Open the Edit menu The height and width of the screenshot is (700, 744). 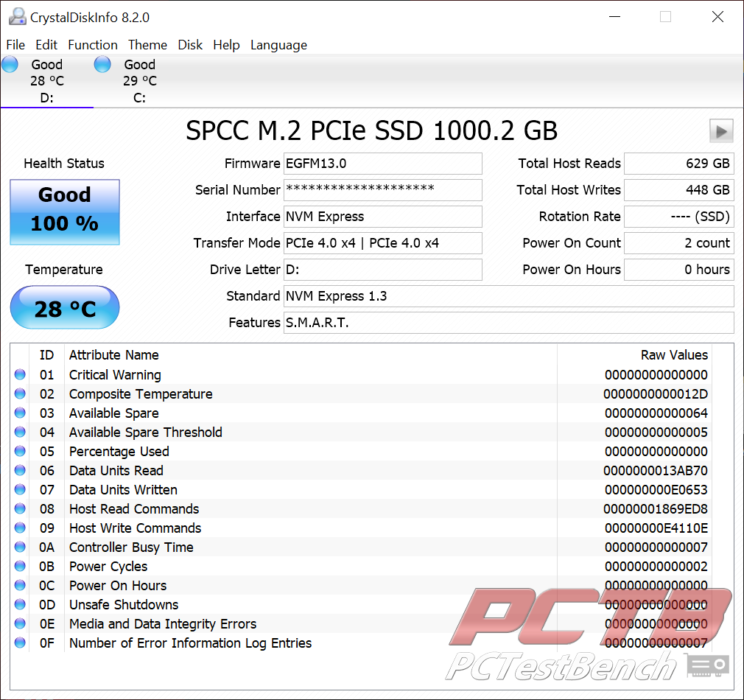46,45
